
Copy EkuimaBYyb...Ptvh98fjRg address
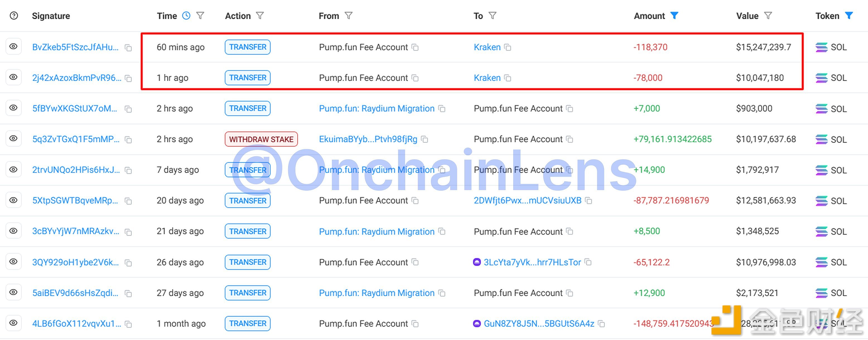click(x=425, y=139)
